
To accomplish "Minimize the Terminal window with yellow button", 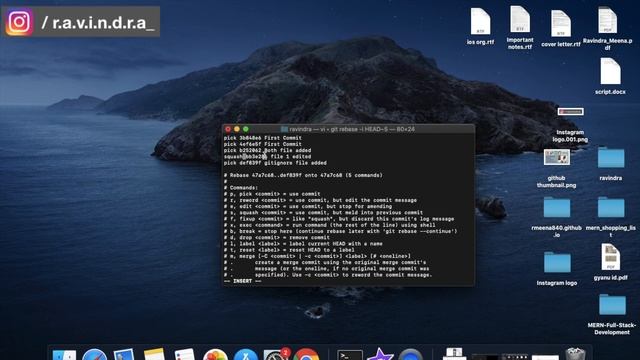I will tap(237, 129).
